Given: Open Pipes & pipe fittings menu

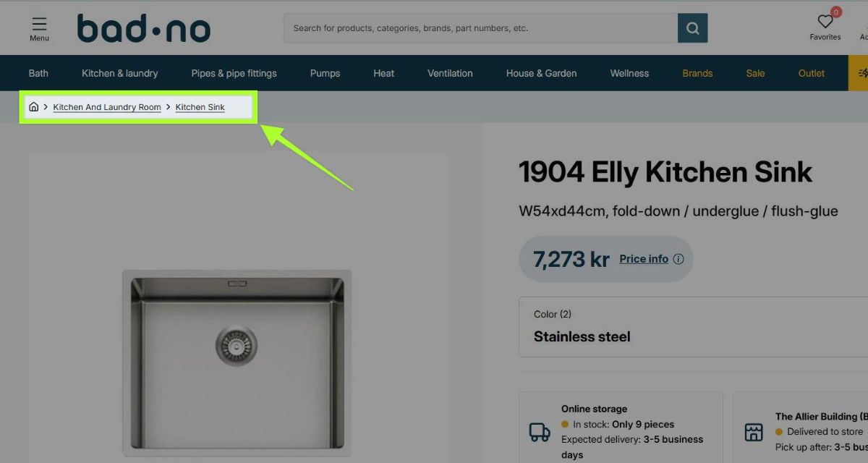Looking at the screenshot, I should point(234,73).
